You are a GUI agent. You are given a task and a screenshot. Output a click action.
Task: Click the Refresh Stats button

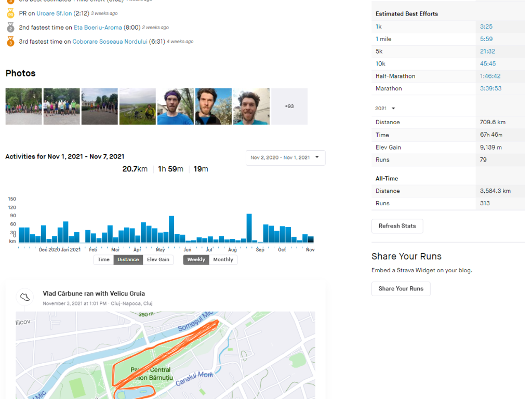click(397, 226)
